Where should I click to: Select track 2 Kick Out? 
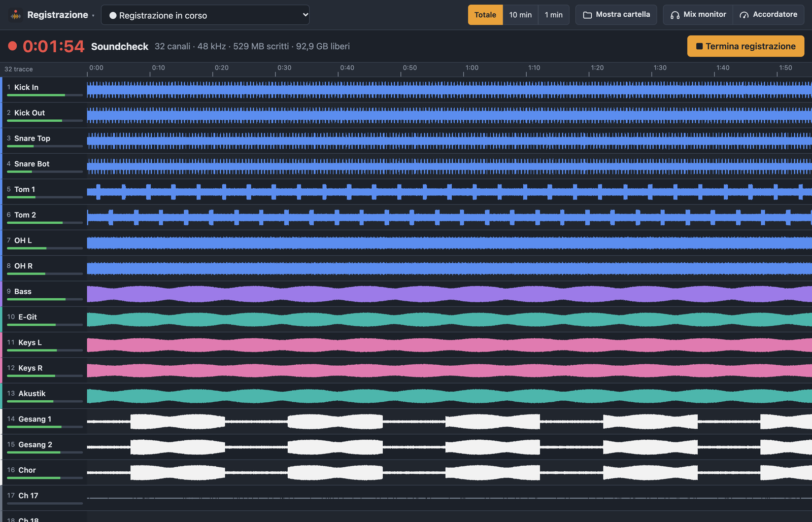[44, 115]
